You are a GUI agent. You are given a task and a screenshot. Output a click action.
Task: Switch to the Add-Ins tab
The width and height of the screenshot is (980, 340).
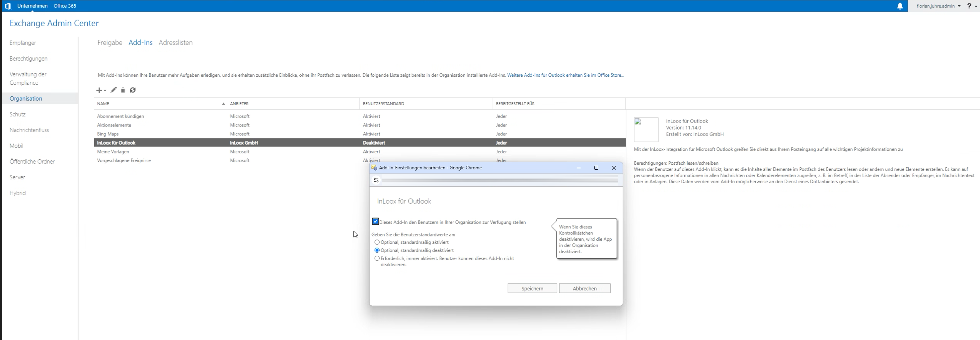(x=140, y=42)
